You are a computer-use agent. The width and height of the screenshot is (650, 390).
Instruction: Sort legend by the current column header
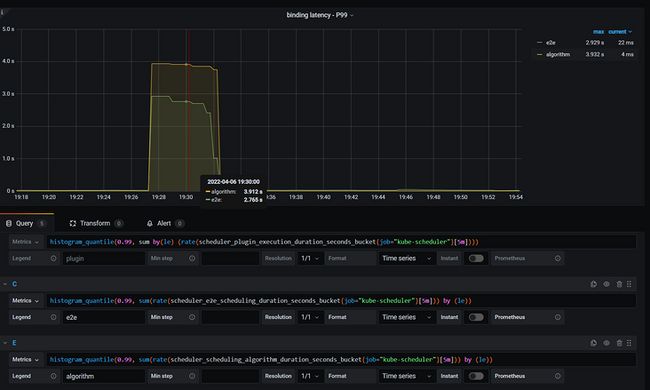[620, 31]
